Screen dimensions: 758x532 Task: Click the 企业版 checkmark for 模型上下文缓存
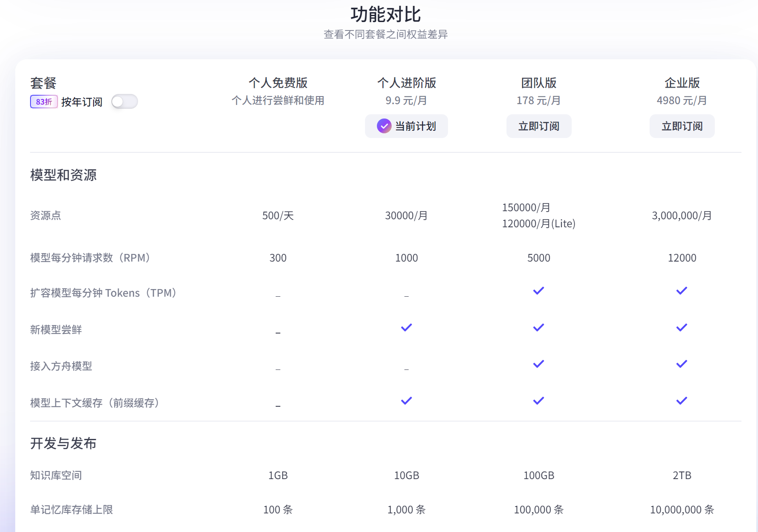coord(682,401)
